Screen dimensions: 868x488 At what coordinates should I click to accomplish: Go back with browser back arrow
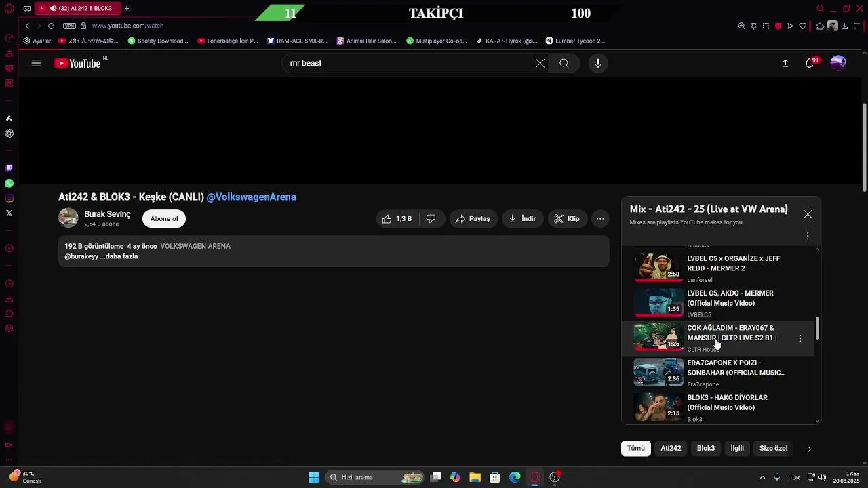click(x=27, y=26)
